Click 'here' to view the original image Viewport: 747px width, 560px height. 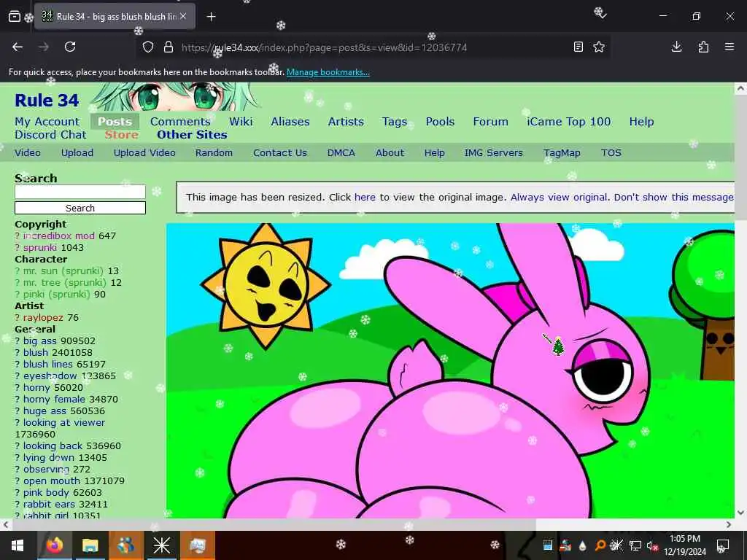coord(365,197)
